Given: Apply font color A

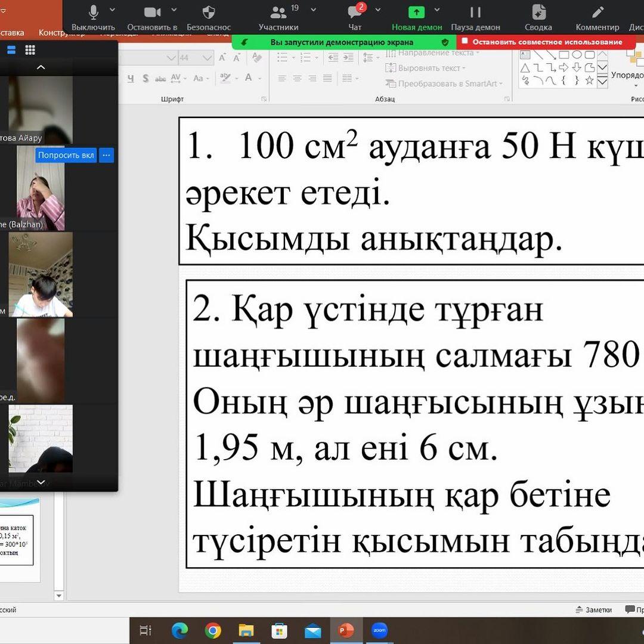Looking at the screenshot, I should coord(249,78).
